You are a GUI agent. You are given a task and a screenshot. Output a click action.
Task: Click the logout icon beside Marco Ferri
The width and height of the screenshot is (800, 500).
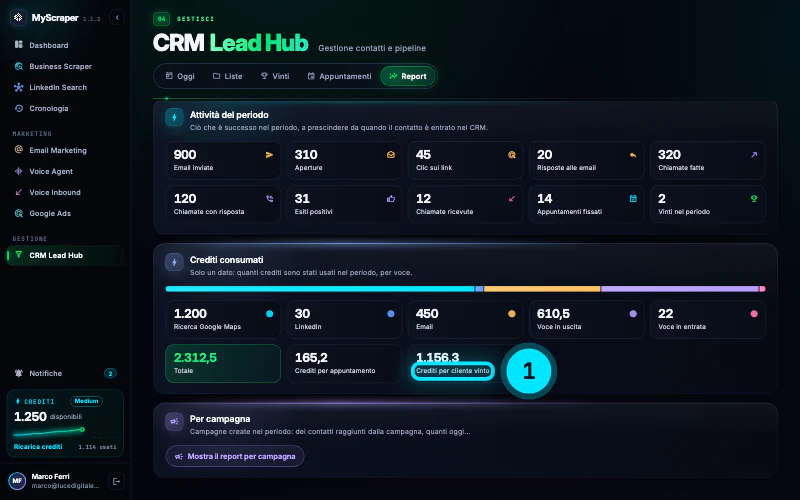116,481
